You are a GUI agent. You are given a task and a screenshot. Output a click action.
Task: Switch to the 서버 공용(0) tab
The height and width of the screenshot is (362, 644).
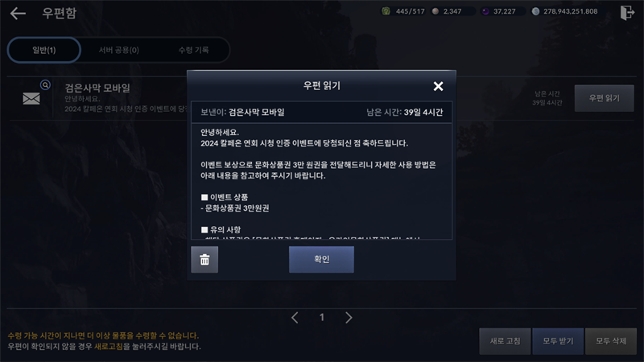pos(118,50)
